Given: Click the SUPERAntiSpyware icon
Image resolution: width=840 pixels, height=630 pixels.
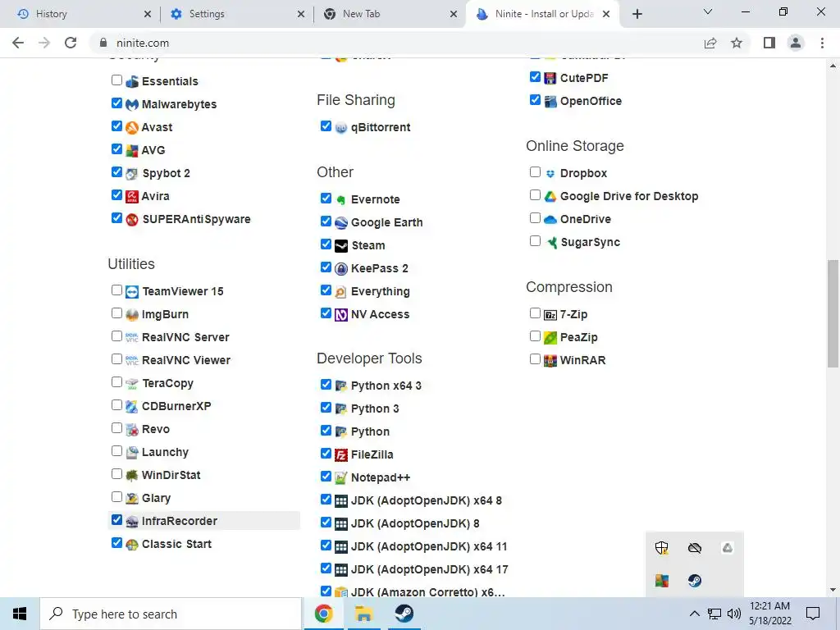Looking at the screenshot, I should pos(132,220).
